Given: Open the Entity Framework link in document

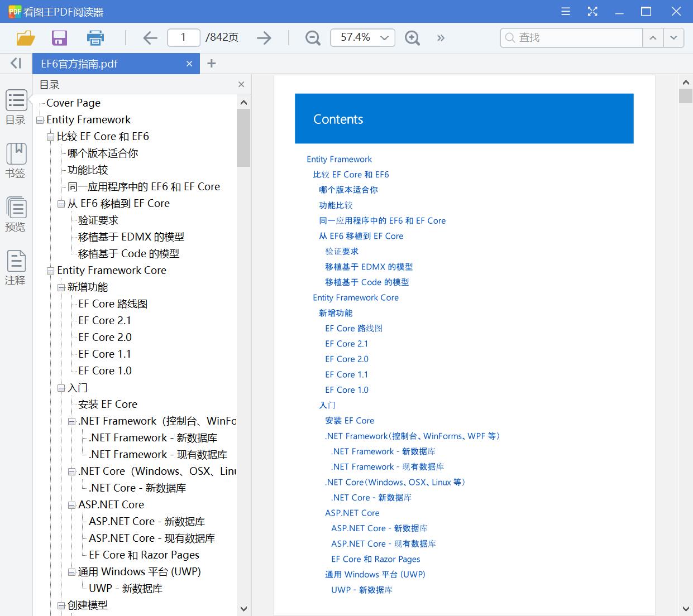Looking at the screenshot, I should pos(339,159).
